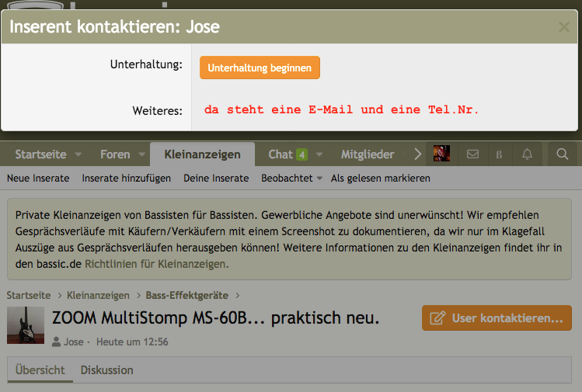Open the search magnifier icon
Image resolution: width=582 pixels, height=392 pixels.
point(563,154)
